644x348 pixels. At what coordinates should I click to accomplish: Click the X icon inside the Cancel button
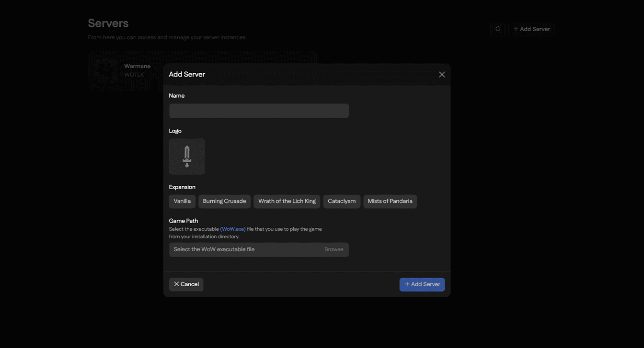pyautogui.click(x=177, y=284)
